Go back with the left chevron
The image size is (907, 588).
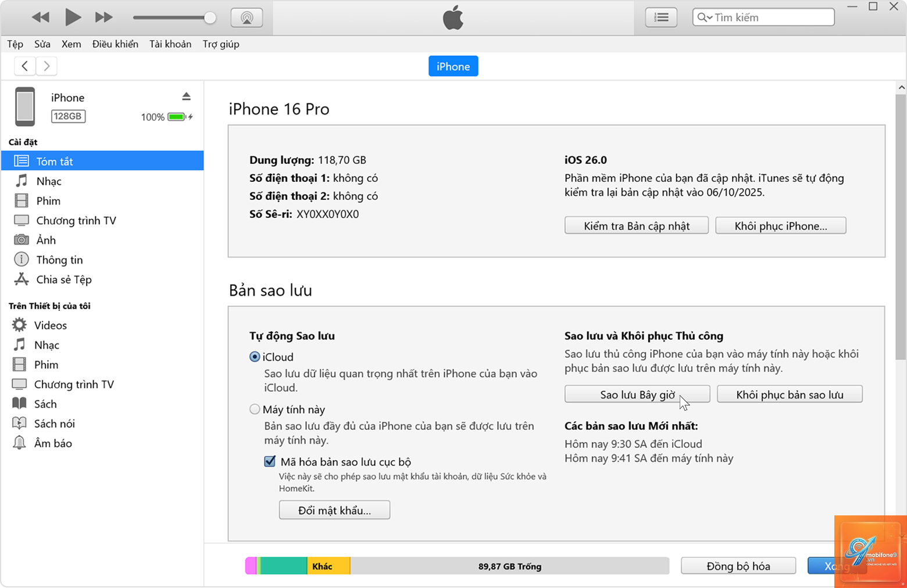tap(25, 66)
